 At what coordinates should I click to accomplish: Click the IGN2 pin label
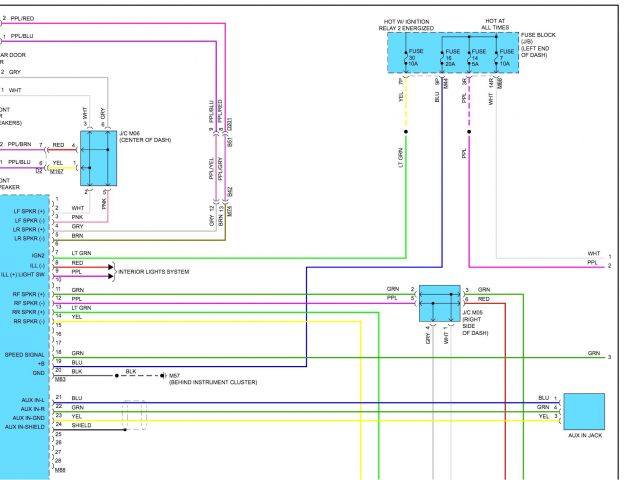click(37, 253)
